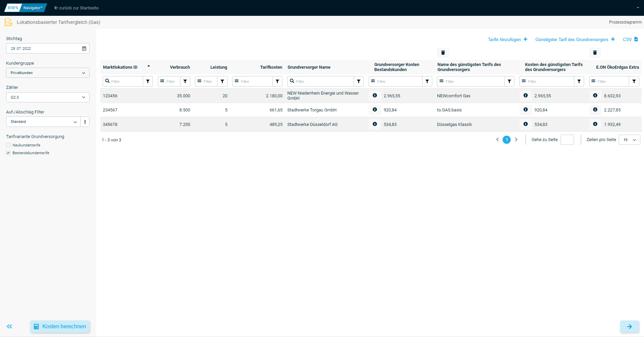Click the Gehe zu Seite input field
Image resolution: width=644 pixels, height=337 pixels.
click(x=567, y=140)
